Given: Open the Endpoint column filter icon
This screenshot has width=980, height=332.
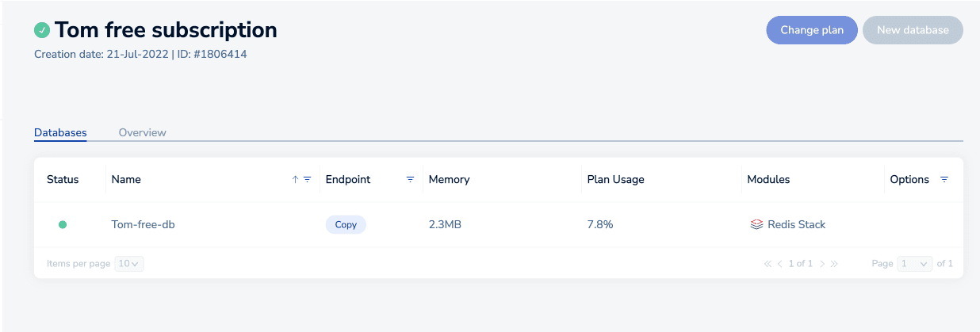Looking at the screenshot, I should 410,180.
